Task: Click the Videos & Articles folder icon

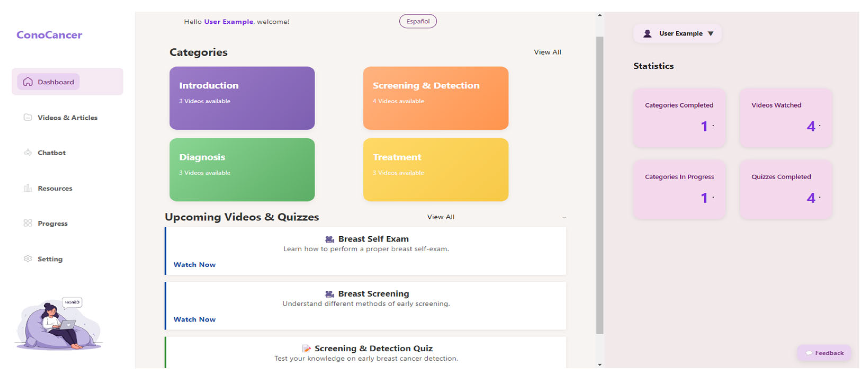Action: 28,117
